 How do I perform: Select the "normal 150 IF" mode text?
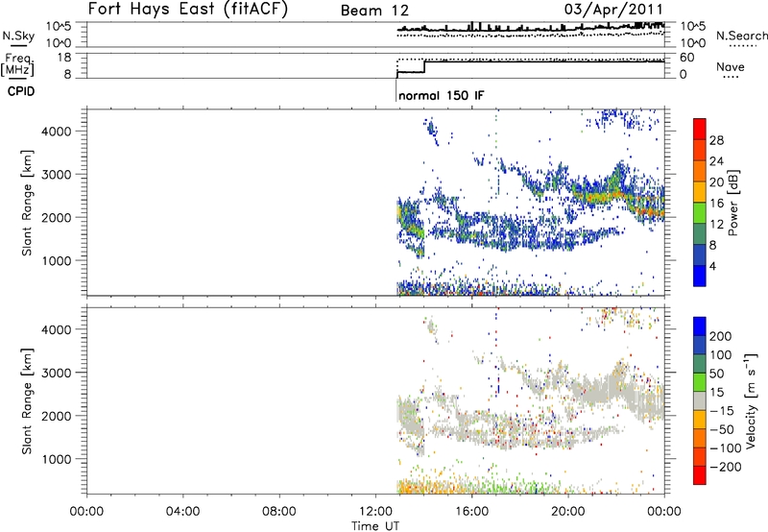[x=442, y=95]
